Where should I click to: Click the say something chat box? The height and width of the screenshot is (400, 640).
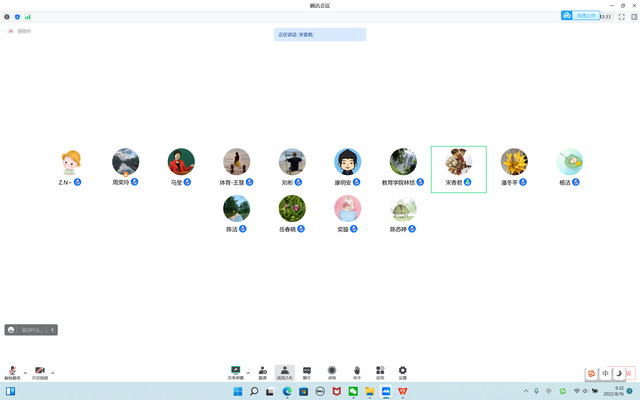31,329
